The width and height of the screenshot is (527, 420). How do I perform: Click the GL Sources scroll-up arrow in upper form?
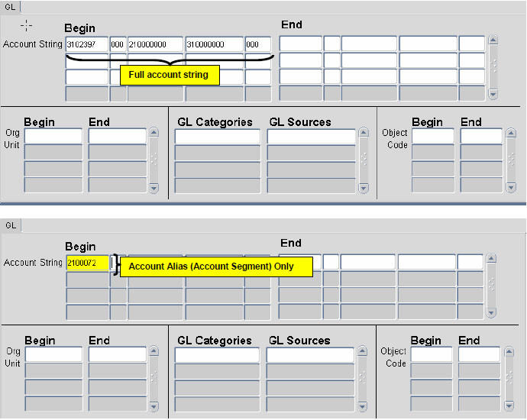[364, 132]
